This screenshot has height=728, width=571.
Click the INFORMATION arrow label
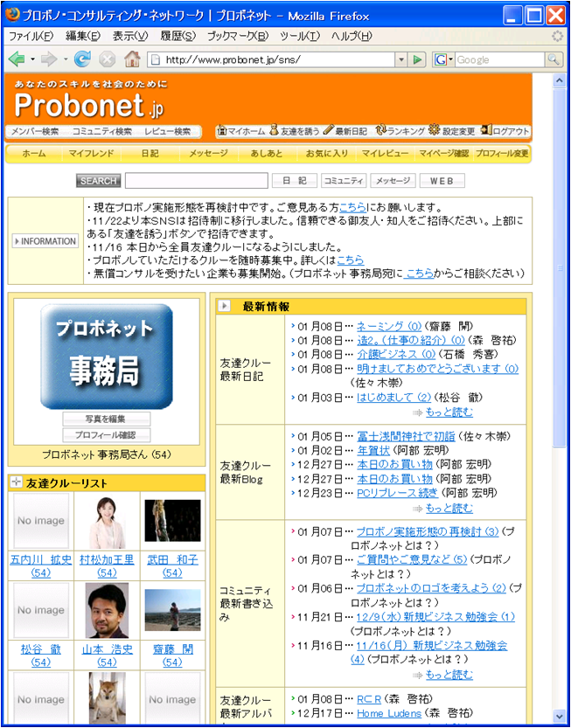click(45, 241)
